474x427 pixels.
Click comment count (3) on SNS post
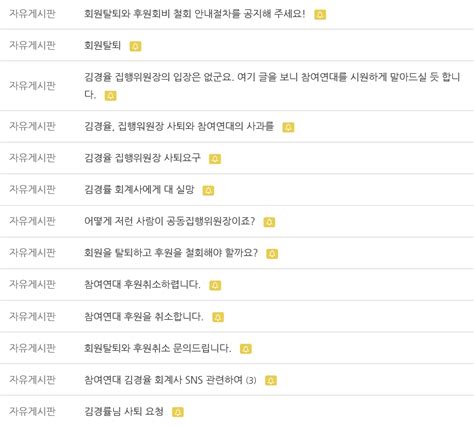[251, 380]
